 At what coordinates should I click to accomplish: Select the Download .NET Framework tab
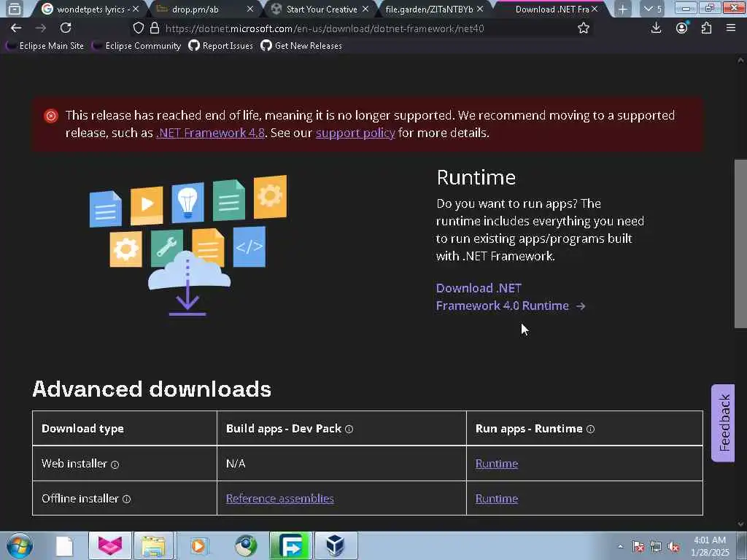(550, 9)
